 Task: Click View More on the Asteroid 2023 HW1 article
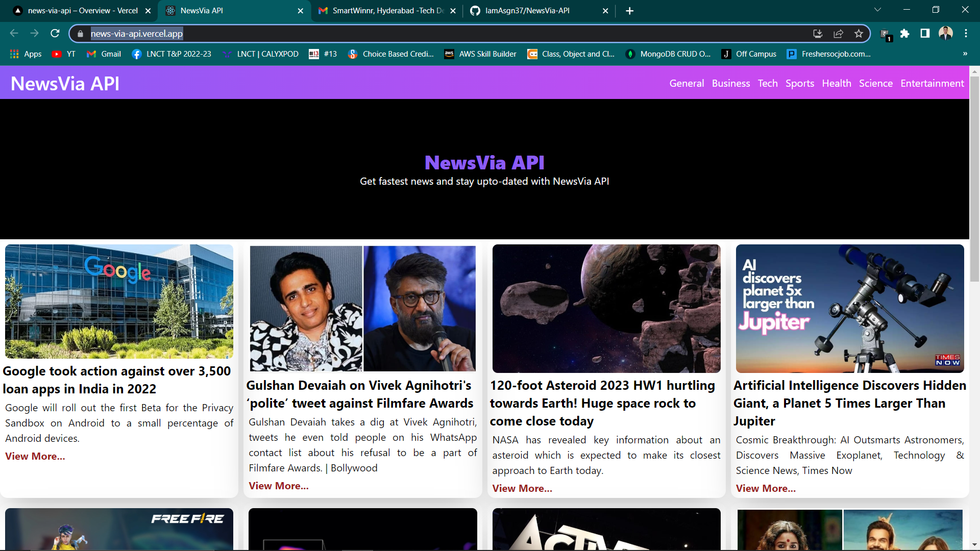[x=522, y=488]
